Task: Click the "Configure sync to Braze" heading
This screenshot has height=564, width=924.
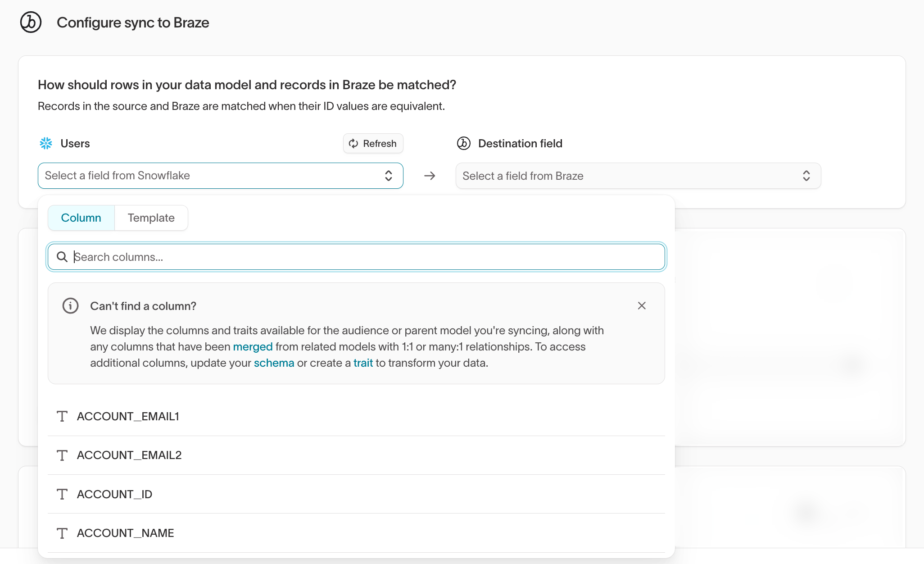Action: (x=133, y=23)
